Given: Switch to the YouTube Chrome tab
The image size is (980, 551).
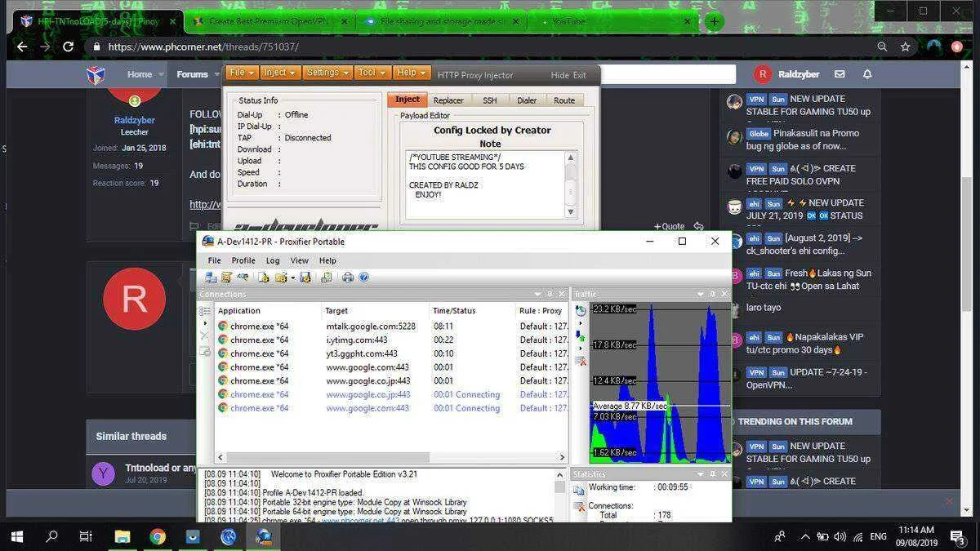Looking at the screenshot, I should coord(614,21).
